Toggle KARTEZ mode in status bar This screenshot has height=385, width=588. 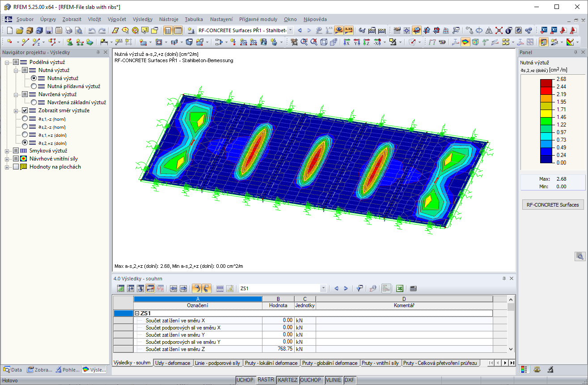pos(288,380)
